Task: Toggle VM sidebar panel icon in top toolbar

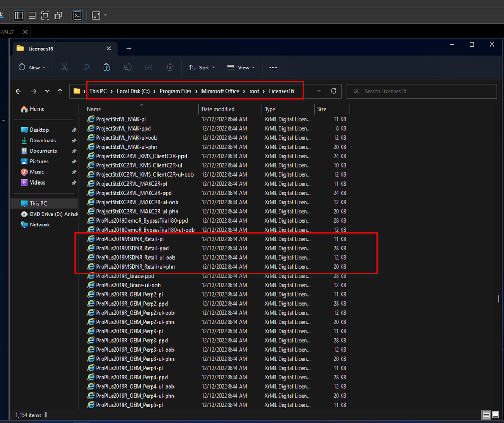Action: [19, 15]
